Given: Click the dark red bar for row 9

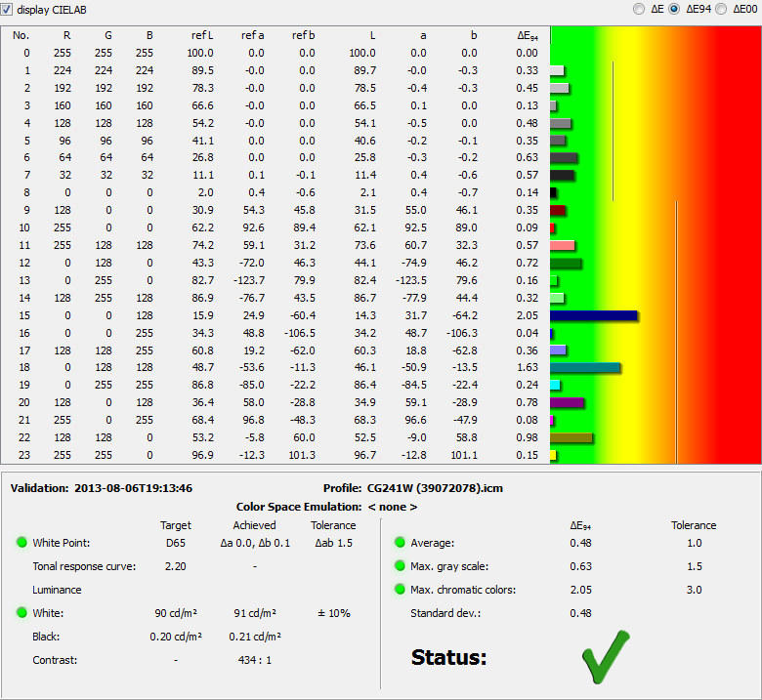Looking at the screenshot, I should coord(558,210).
